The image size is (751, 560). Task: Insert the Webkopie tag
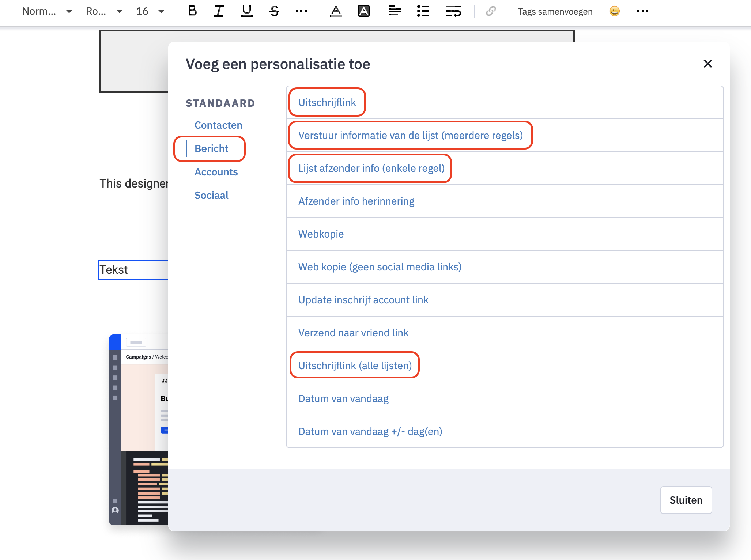click(505, 234)
